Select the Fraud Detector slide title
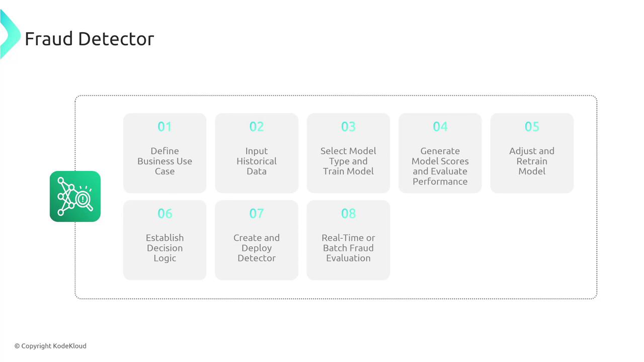This screenshot has width=644, height=362. click(x=89, y=39)
